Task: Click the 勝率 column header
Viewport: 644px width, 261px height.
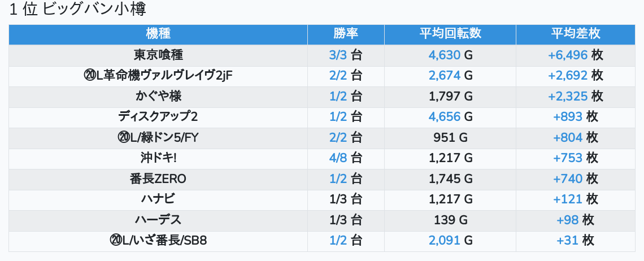Action: (346, 34)
